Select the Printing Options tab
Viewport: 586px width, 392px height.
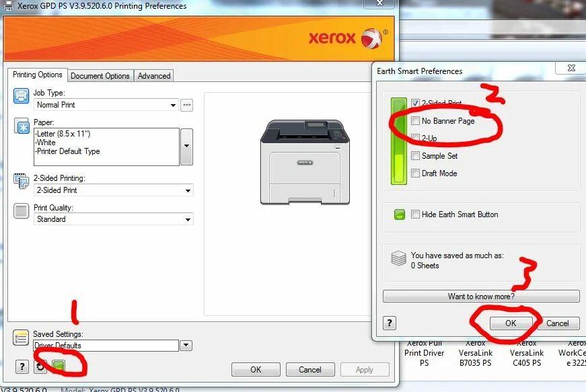(x=38, y=75)
